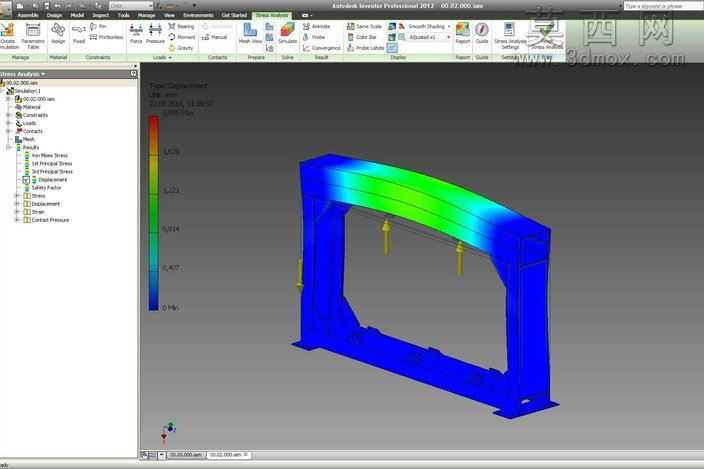Screen dimensions: 704x469
Task: Select the Probe tool
Action: [314, 37]
